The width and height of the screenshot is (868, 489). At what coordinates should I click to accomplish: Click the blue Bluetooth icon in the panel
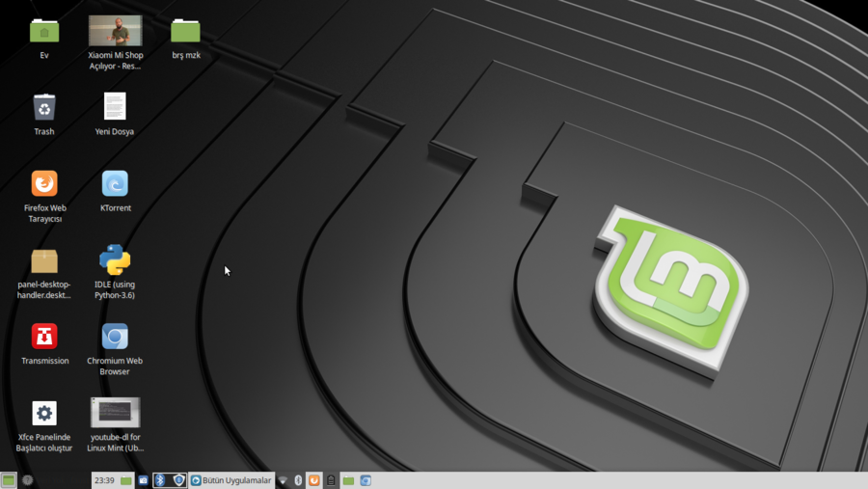tap(160, 480)
